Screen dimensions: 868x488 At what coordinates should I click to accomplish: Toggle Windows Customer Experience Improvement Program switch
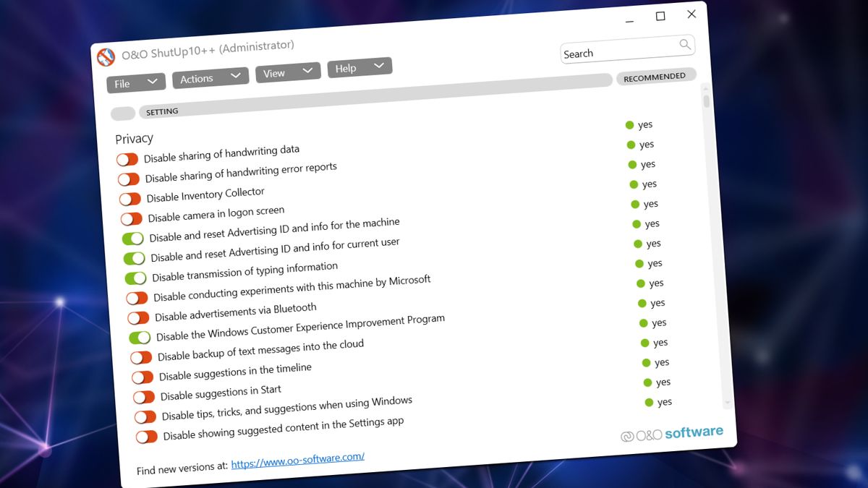pos(140,338)
